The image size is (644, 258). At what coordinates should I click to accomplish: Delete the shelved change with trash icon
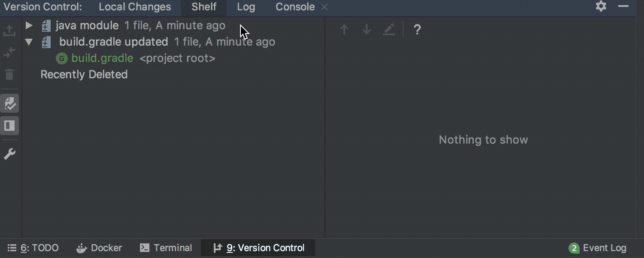point(9,75)
